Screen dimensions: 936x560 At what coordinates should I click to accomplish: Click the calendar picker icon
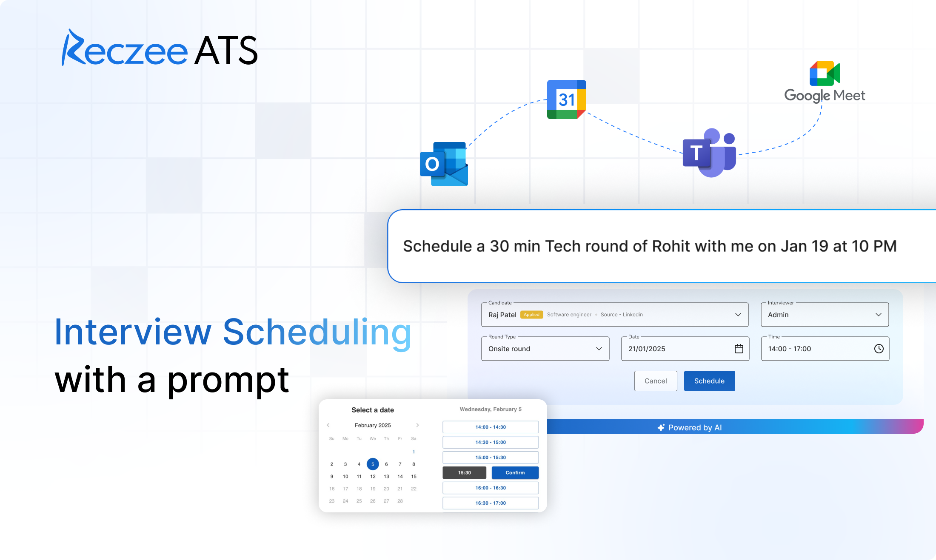point(740,349)
